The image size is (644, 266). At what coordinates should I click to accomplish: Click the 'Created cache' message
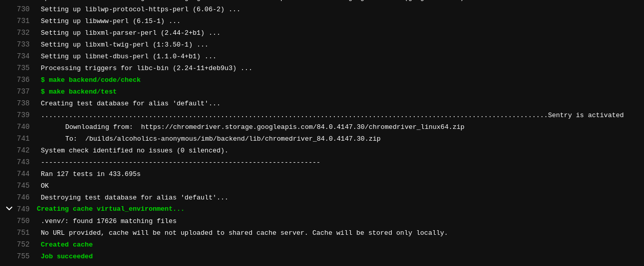[67, 245]
